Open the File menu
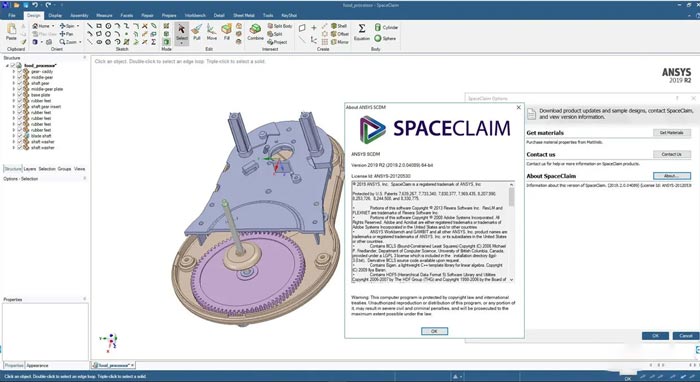The height and width of the screenshot is (382, 700). point(12,15)
